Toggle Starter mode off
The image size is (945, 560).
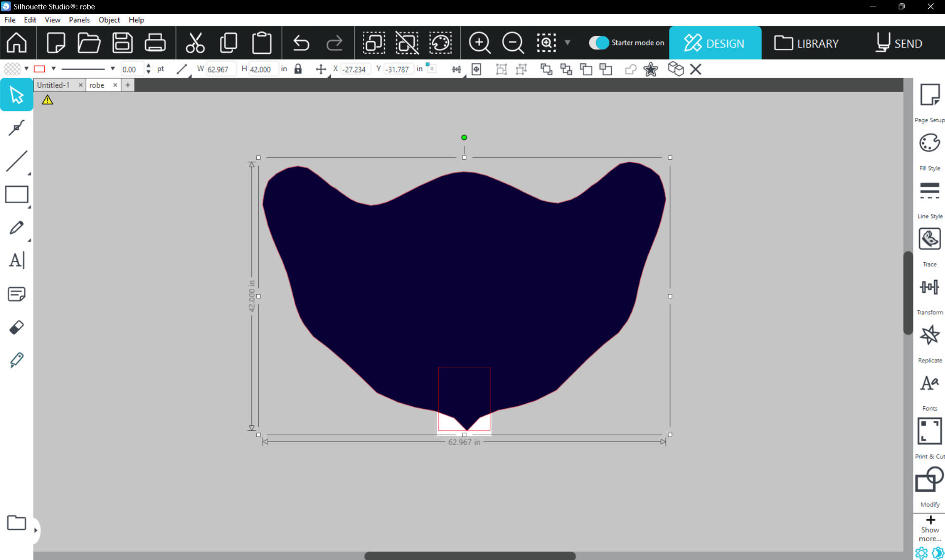point(599,43)
